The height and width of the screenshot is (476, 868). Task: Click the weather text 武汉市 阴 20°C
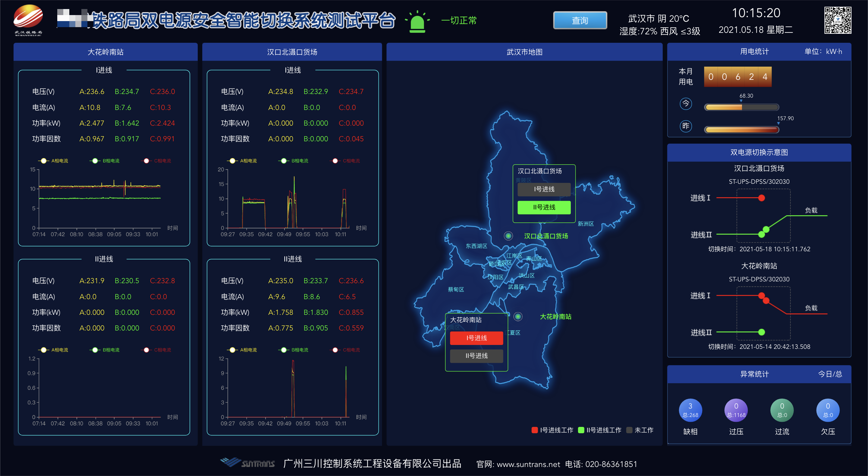[659, 18]
